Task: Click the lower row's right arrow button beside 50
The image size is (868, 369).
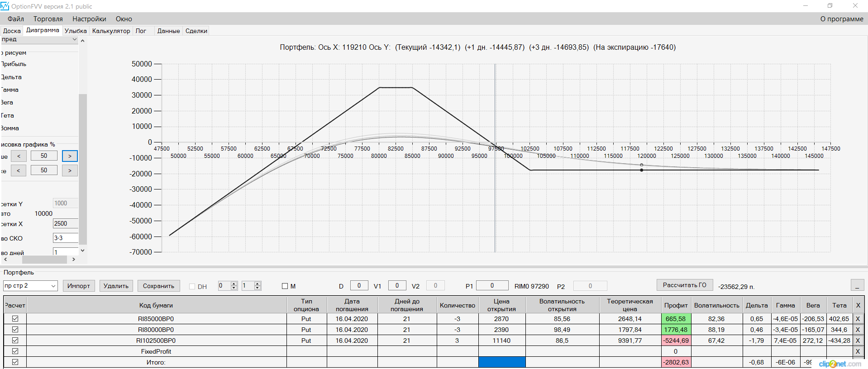Action: [x=70, y=170]
